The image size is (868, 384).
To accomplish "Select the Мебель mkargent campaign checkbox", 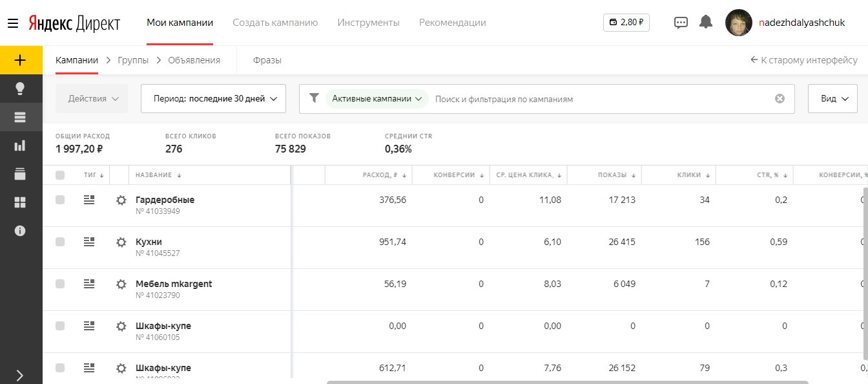I will click(60, 284).
